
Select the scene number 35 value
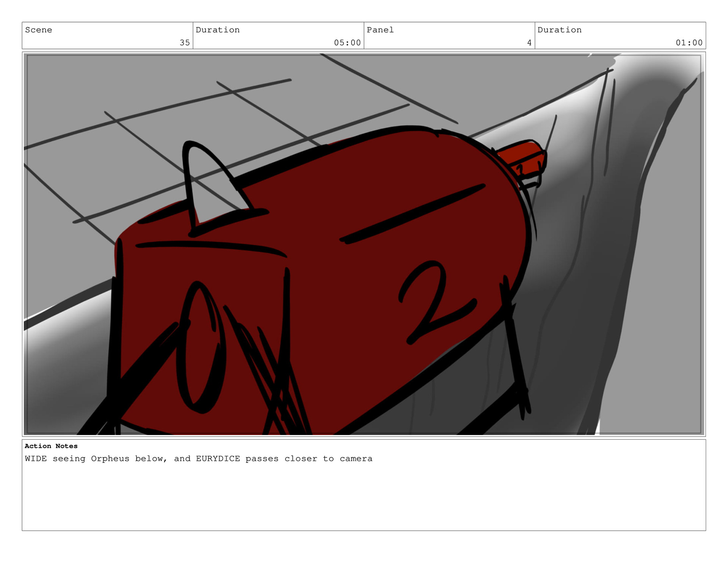185,43
